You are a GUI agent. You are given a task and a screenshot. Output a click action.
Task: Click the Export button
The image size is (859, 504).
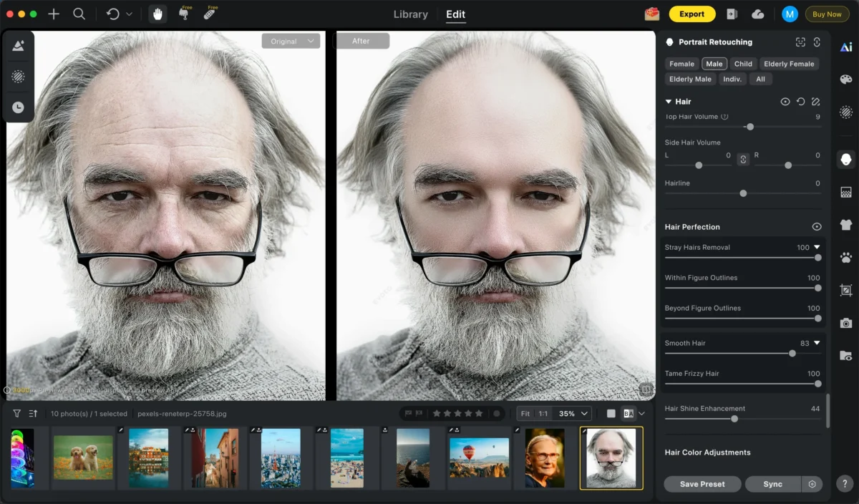[x=691, y=14]
